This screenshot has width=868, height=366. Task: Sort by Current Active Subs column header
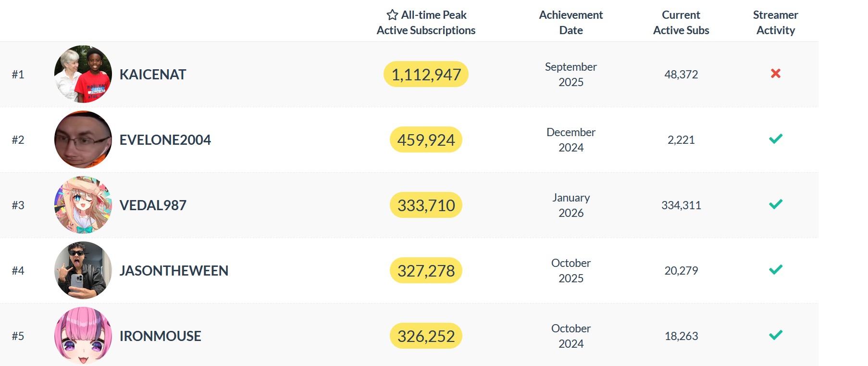pyautogui.click(x=681, y=23)
